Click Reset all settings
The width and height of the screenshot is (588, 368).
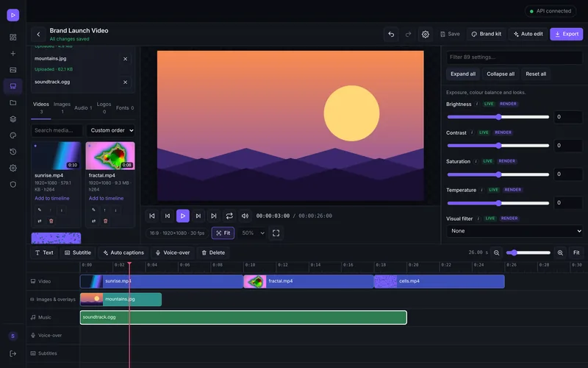pyautogui.click(x=536, y=74)
